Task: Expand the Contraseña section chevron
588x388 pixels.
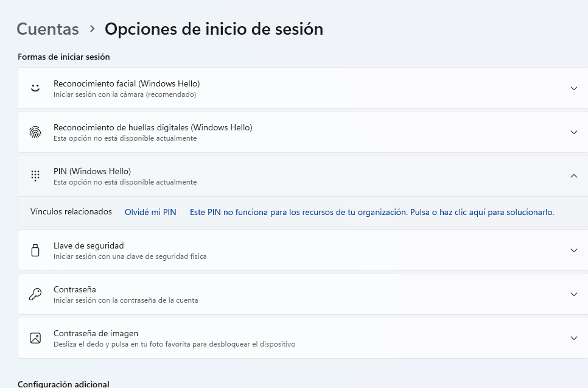Action: coord(573,294)
